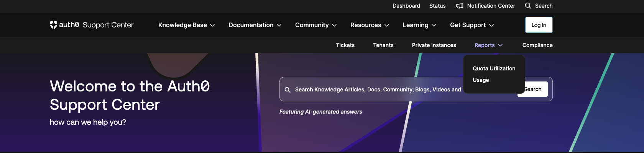Click the Notification Center megaphone icon
This screenshot has height=153, width=644.
pyautogui.click(x=460, y=6)
